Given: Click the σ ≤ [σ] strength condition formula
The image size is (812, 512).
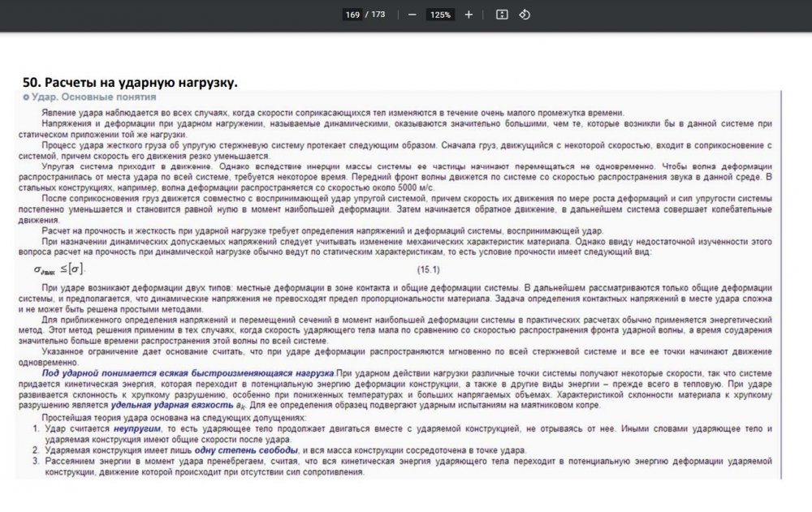Looking at the screenshot, I should [59, 269].
